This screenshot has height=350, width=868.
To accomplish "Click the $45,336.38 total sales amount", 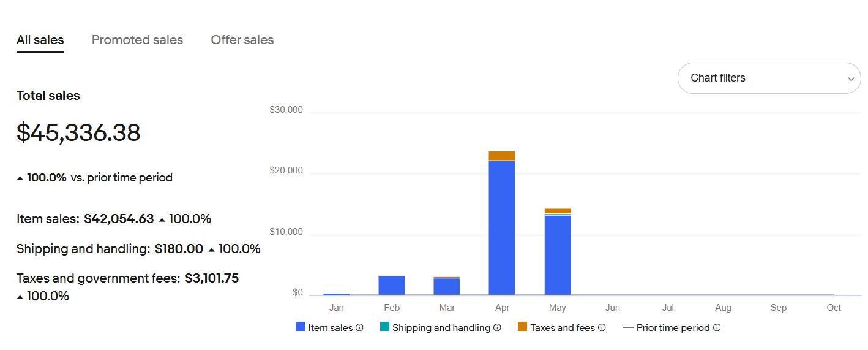I will click(78, 133).
